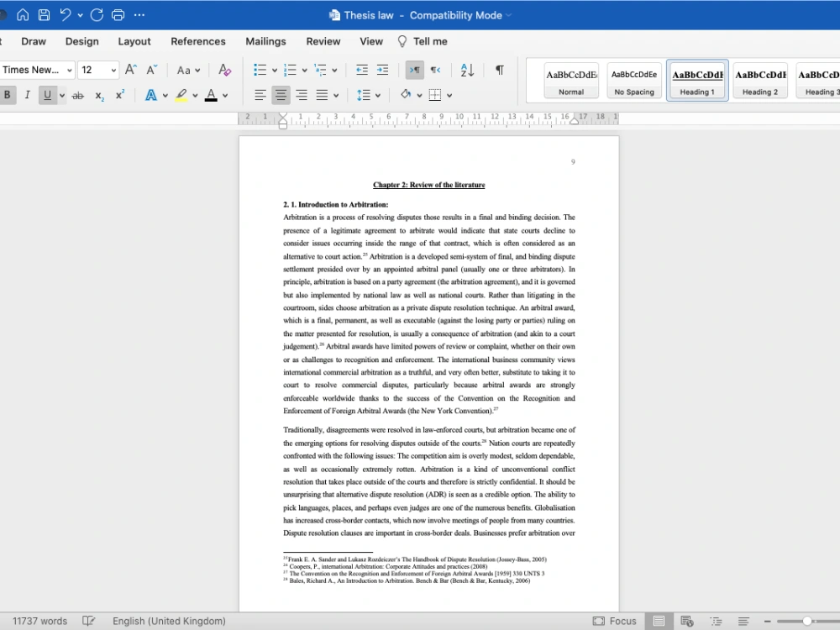Toggle show paragraph marks
This screenshot has height=630, width=840.
pos(499,70)
